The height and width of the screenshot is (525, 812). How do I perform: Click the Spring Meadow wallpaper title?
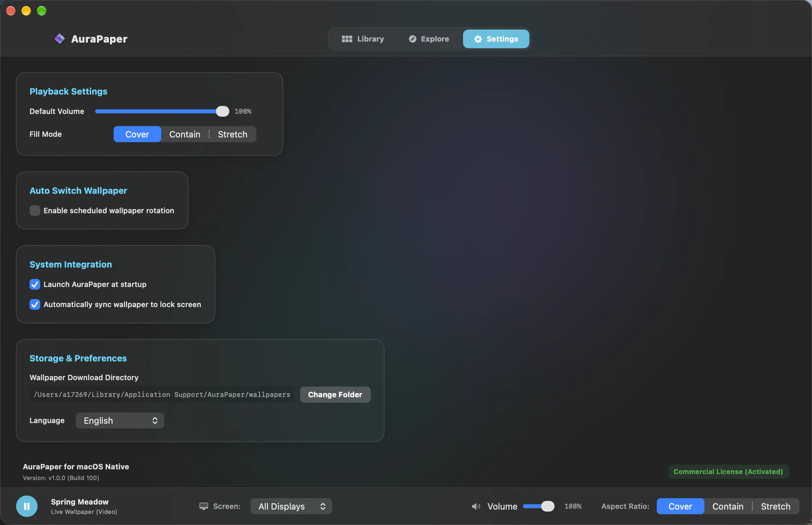point(80,502)
